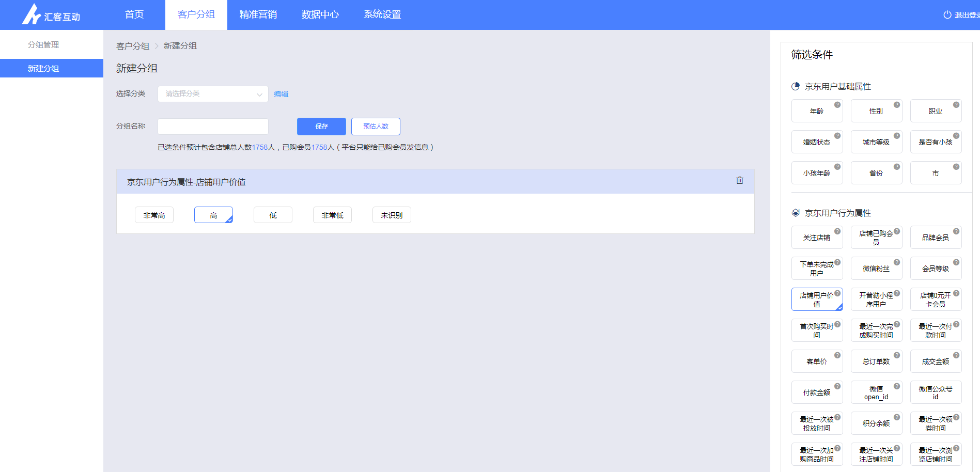Click the 汇客互动 logo
Screen dimensions: 980x472
[x=51, y=14]
